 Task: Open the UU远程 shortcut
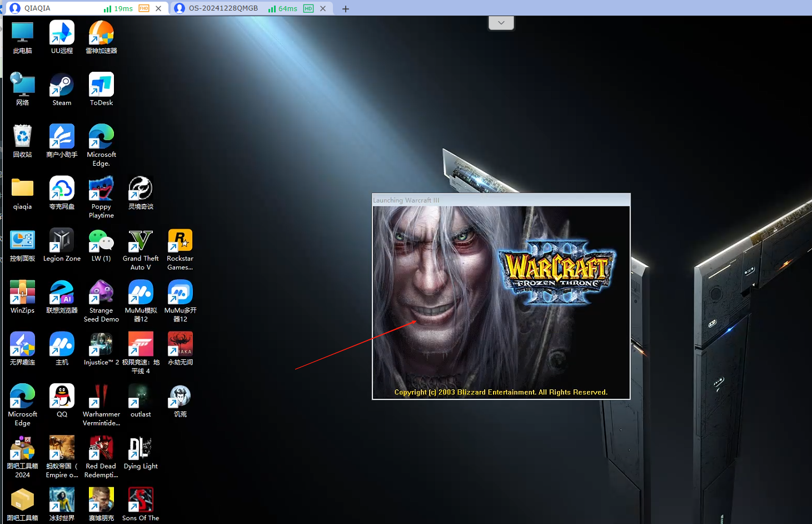62,37
